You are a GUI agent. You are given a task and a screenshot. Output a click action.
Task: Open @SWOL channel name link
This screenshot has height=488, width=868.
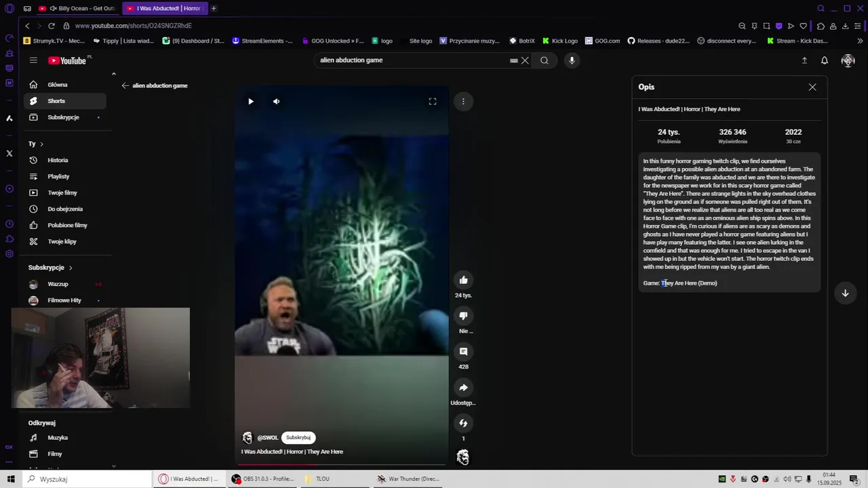(x=268, y=438)
